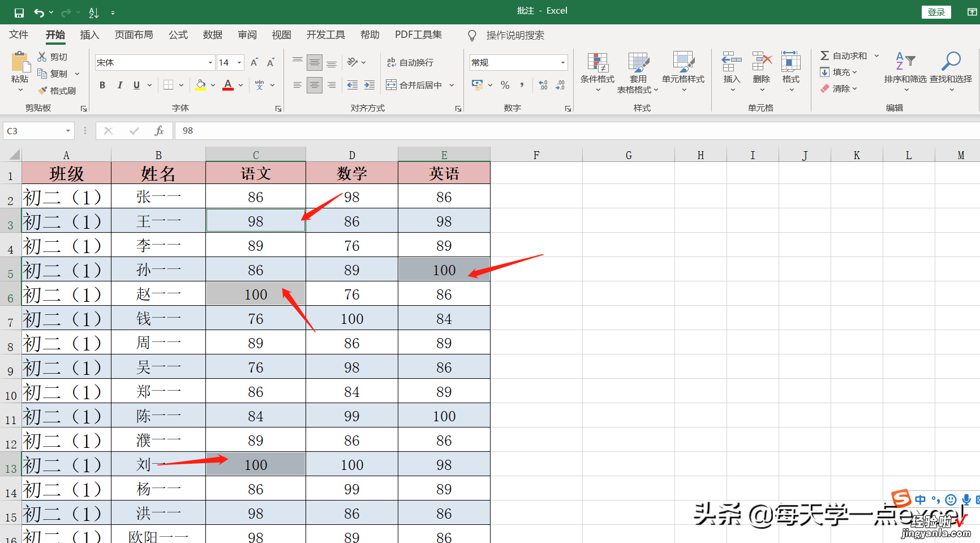Click the Insert cells (插入) icon
Viewport: 980px width, 543px height.
pos(732,62)
